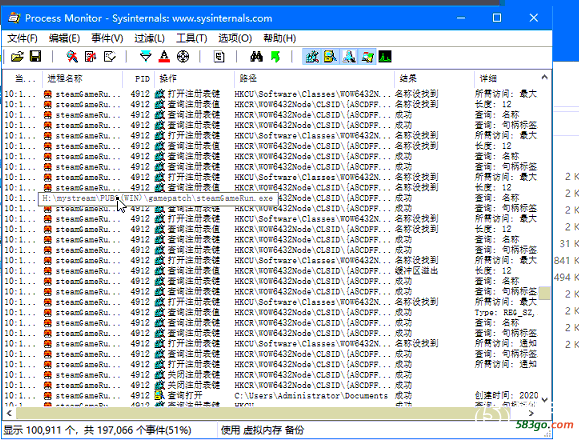The image size is (579, 440).
Task: Toggle the Autoscroll toolbar icon
Action: coord(90,56)
